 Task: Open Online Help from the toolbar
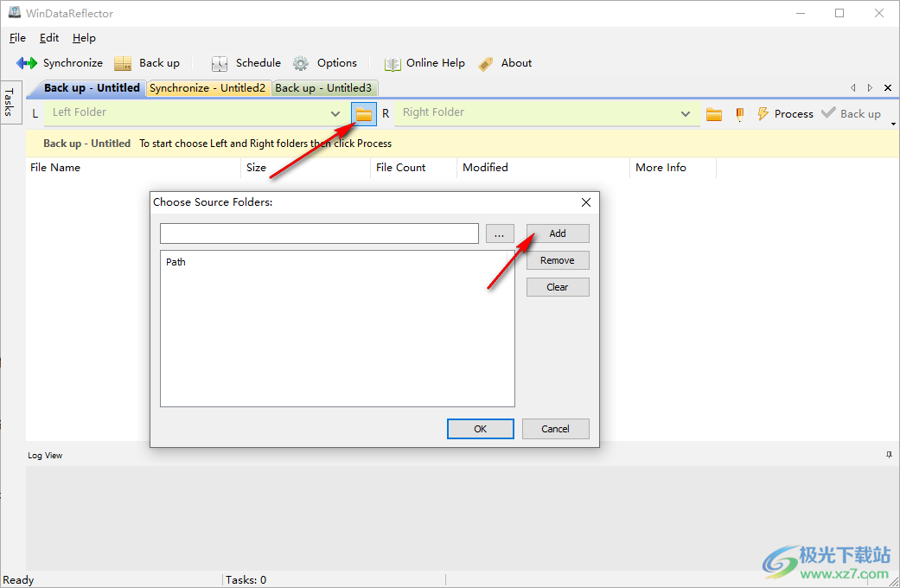(393, 63)
